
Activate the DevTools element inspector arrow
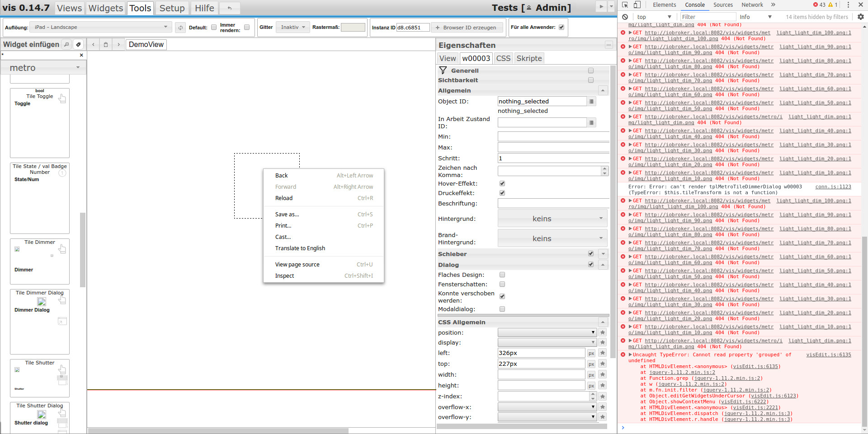coord(625,5)
